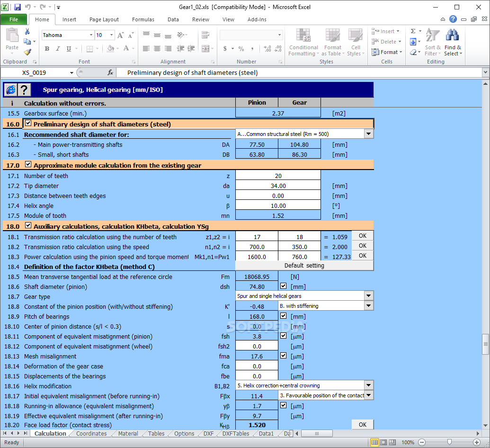Click the Save icon in quick access toolbar
Viewport: 490px width, 448px height.
point(18,7)
